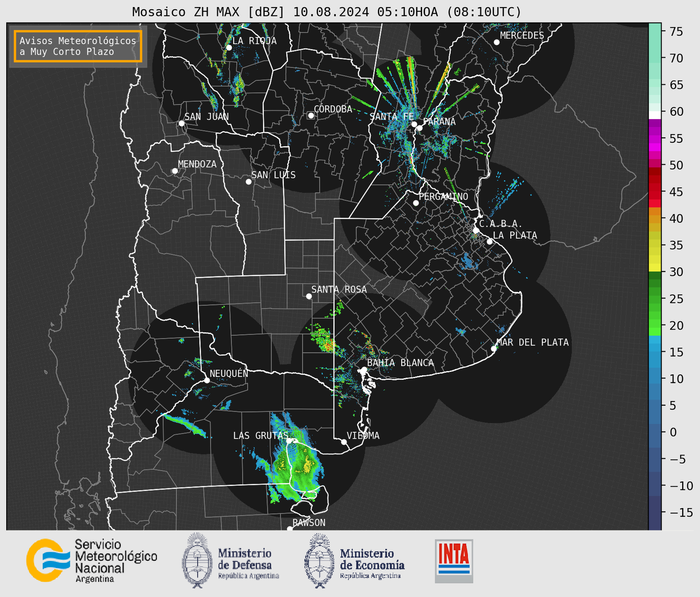The width and height of the screenshot is (700, 597).
Task: Click the yellow echo core south of Las Grutas
Action: coord(308,465)
